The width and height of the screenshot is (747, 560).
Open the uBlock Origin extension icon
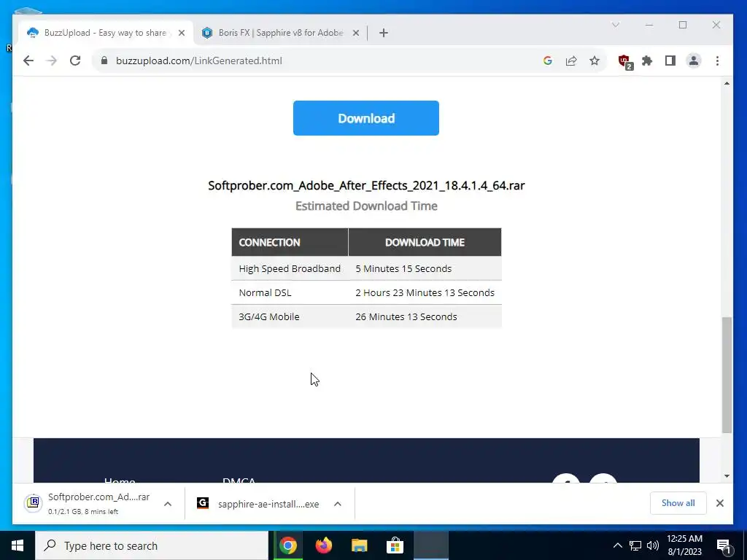(625, 61)
